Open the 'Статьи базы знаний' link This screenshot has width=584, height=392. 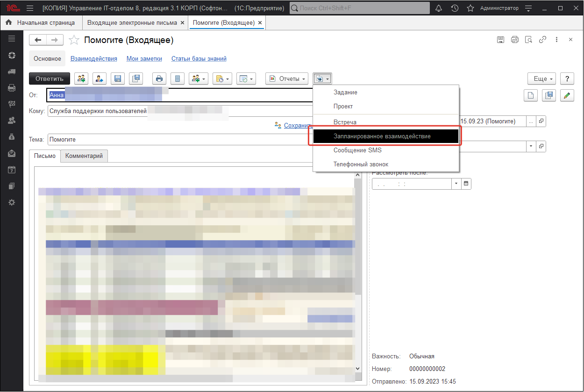tap(199, 59)
